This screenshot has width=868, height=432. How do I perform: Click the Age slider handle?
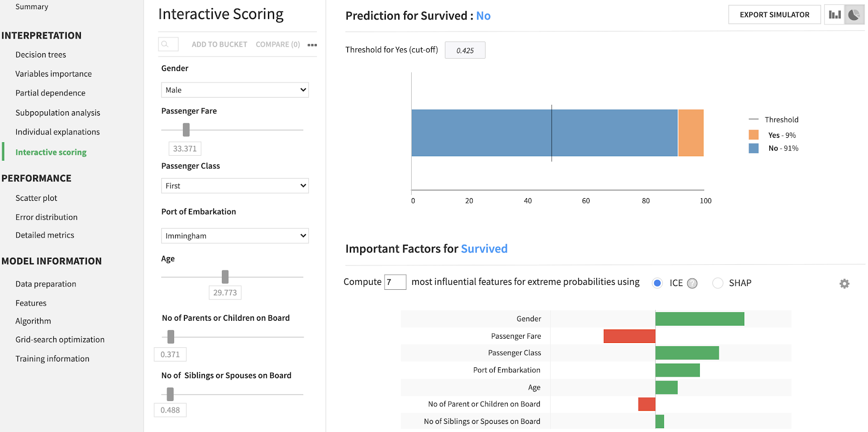[x=225, y=277]
